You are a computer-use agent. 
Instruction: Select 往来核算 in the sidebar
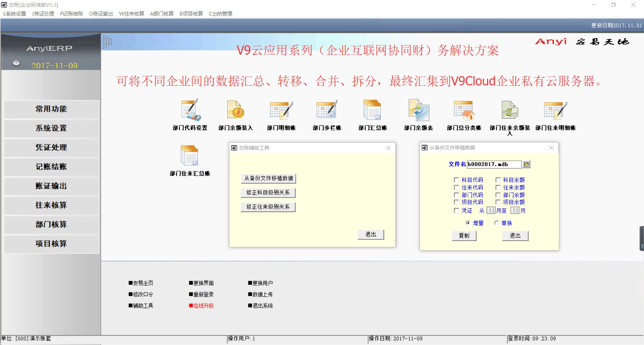tap(51, 205)
